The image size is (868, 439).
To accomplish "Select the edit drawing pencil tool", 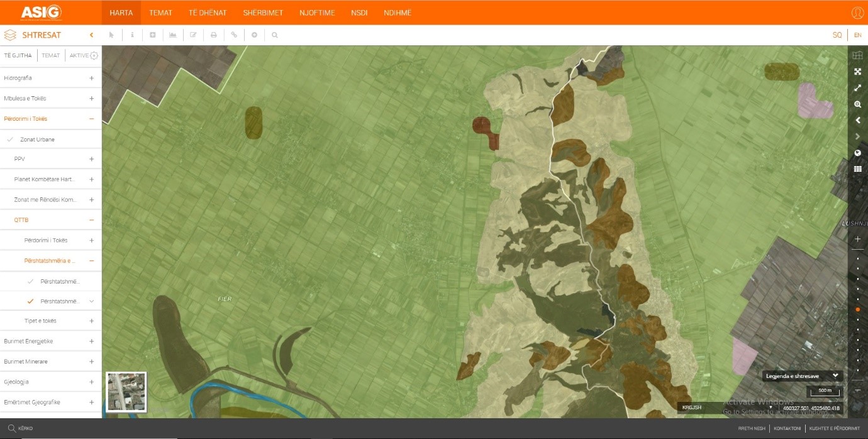I will click(193, 35).
